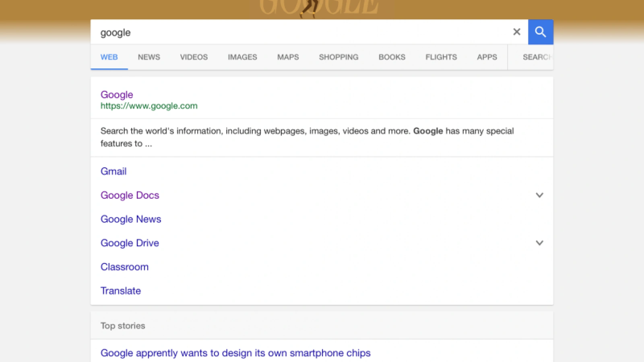This screenshot has width=644, height=362.
Task: Click the Google doodle logo at top
Action: coord(319,8)
